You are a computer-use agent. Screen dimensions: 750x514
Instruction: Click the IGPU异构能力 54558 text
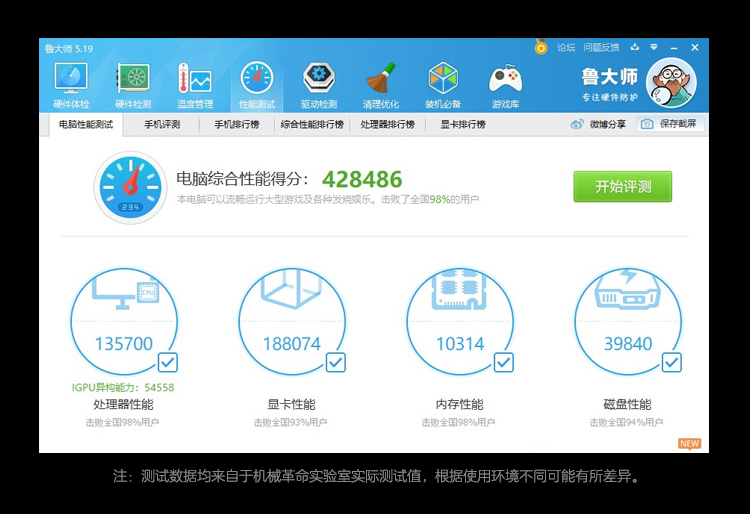pos(123,387)
